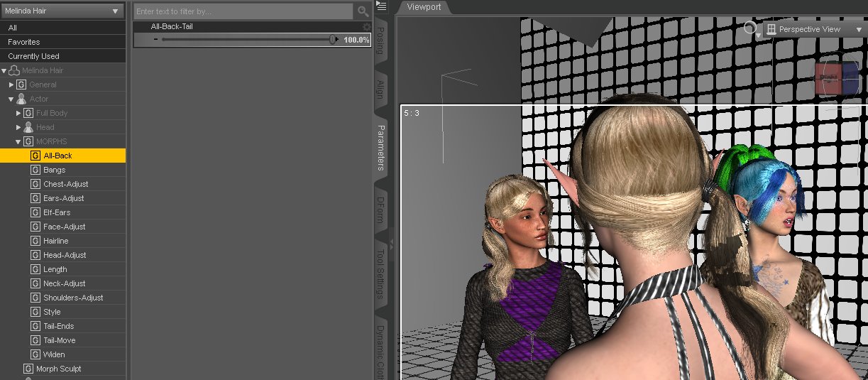This screenshot has width=868, height=380.
Task: Click the Morph Sculpt G icon
Action: 28,369
